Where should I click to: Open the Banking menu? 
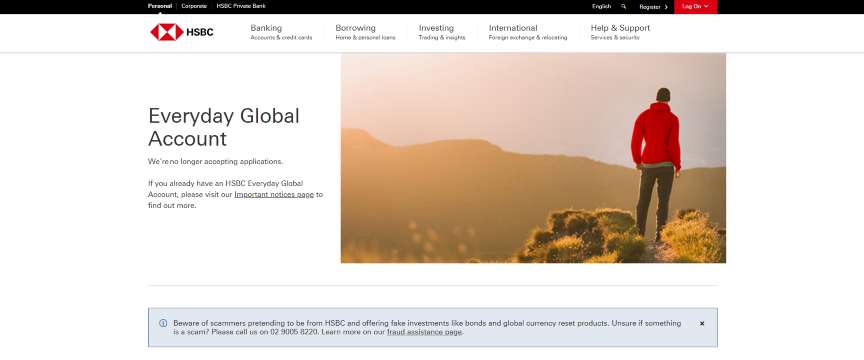click(x=281, y=32)
